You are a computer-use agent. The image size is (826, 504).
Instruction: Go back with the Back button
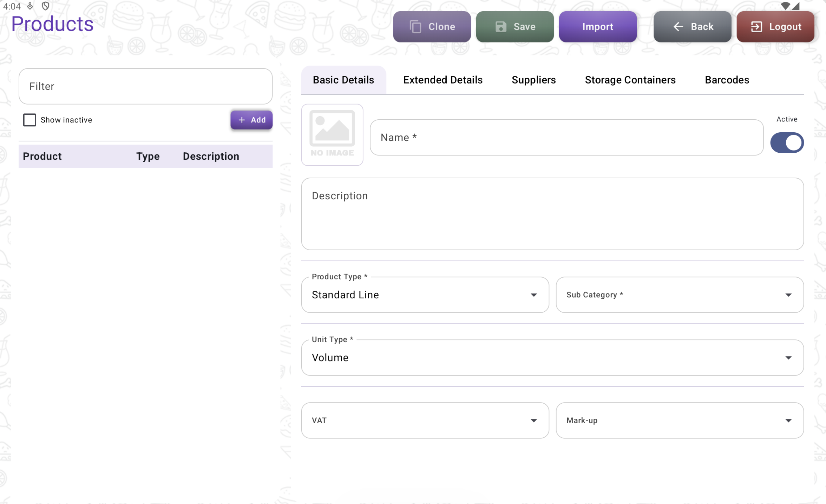click(x=692, y=27)
